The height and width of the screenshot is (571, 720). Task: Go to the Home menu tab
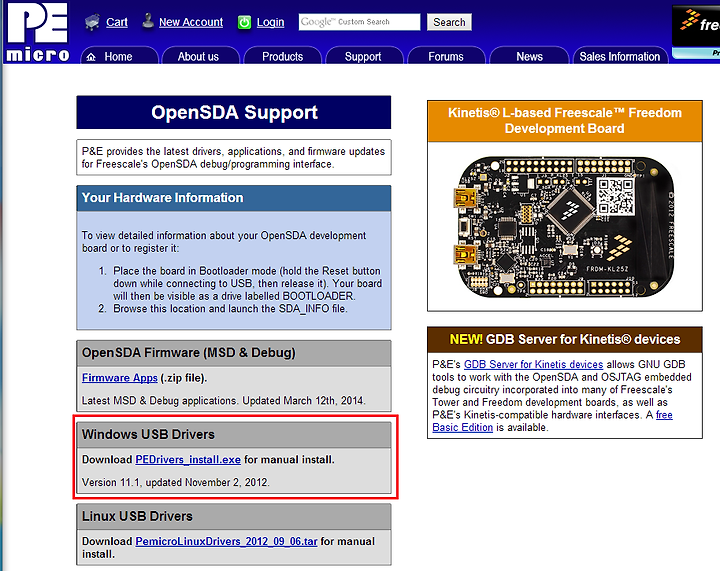point(119,56)
